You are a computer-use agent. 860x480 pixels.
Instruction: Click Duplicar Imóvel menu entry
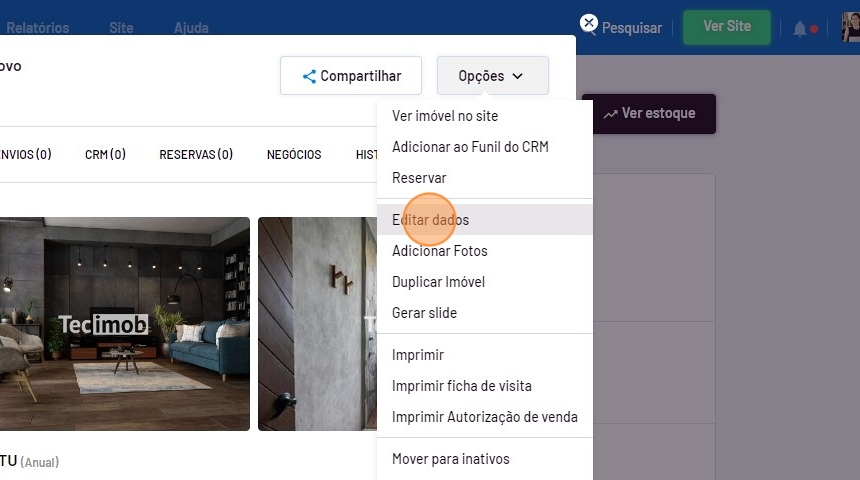438,282
